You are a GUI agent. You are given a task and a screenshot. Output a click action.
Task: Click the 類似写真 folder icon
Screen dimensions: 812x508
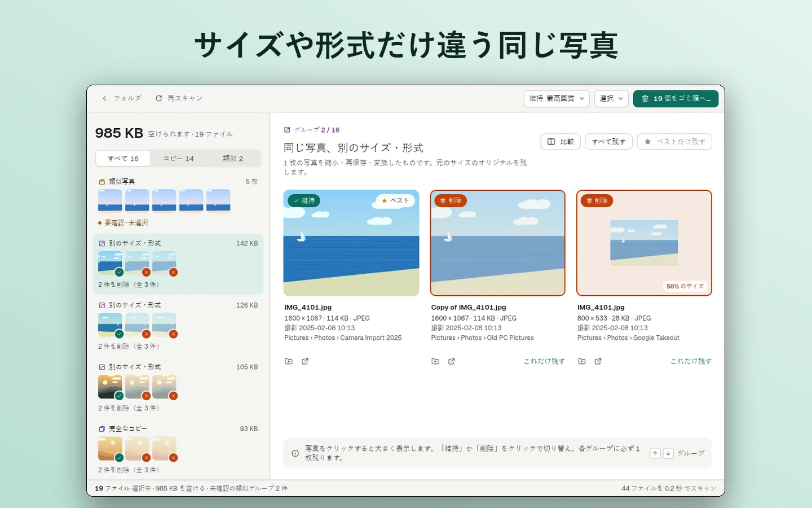click(x=102, y=182)
